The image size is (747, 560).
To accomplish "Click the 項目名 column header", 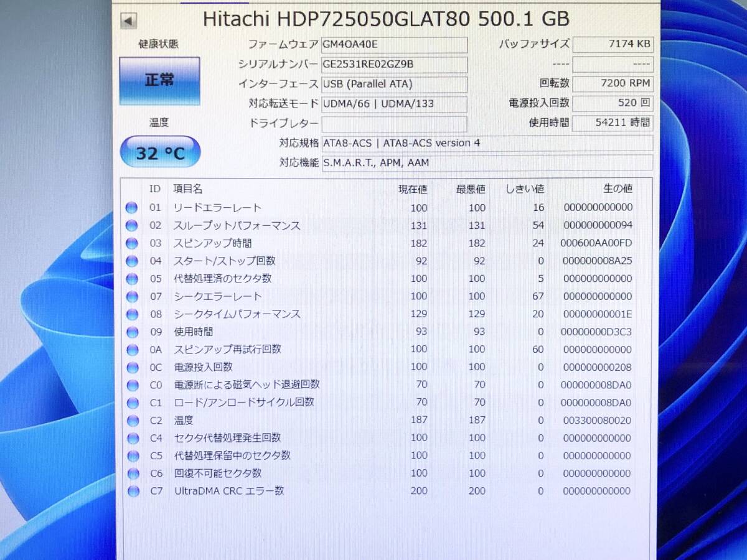I will (x=188, y=189).
